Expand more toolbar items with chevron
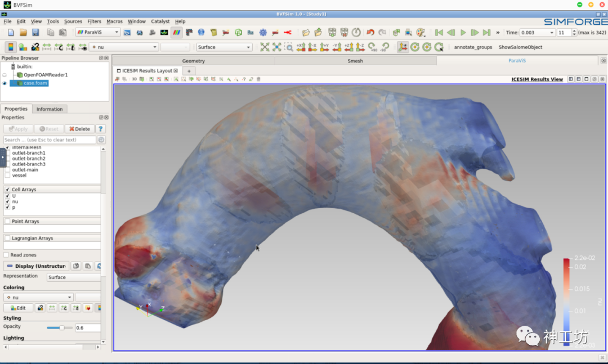608x364 pixels. point(498,33)
